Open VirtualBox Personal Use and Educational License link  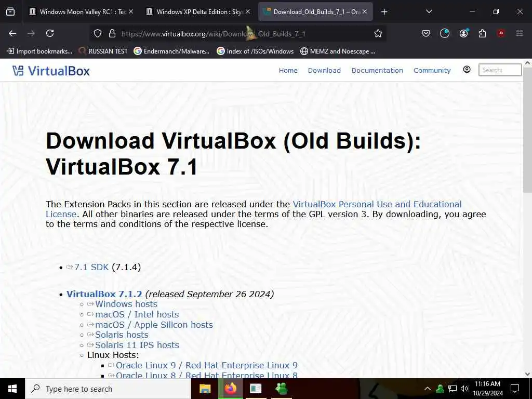click(254, 209)
